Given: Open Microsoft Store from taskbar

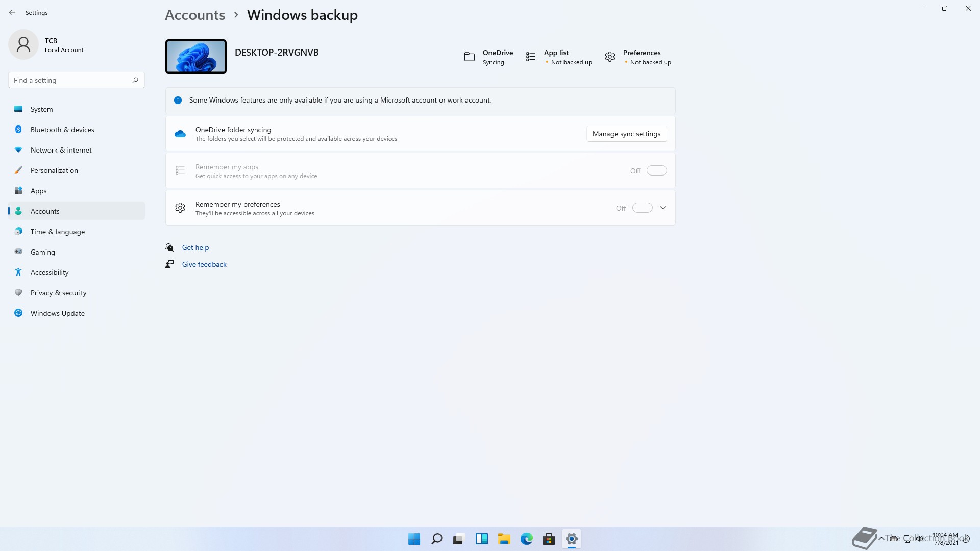Looking at the screenshot, I should 549,539.
